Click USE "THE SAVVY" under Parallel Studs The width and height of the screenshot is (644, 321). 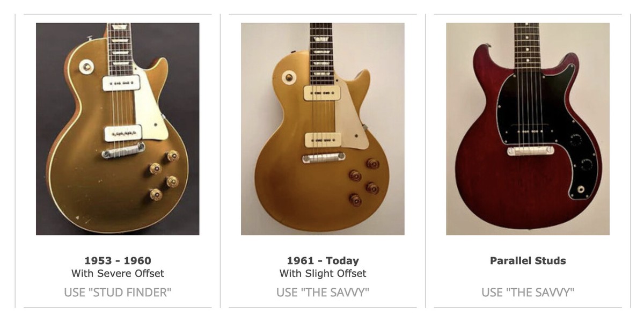coord(528,293)
